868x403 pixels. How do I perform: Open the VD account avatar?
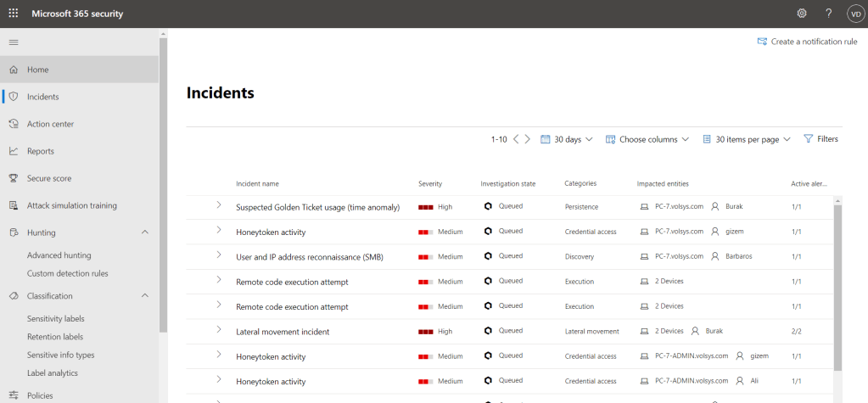pos(854,13)
